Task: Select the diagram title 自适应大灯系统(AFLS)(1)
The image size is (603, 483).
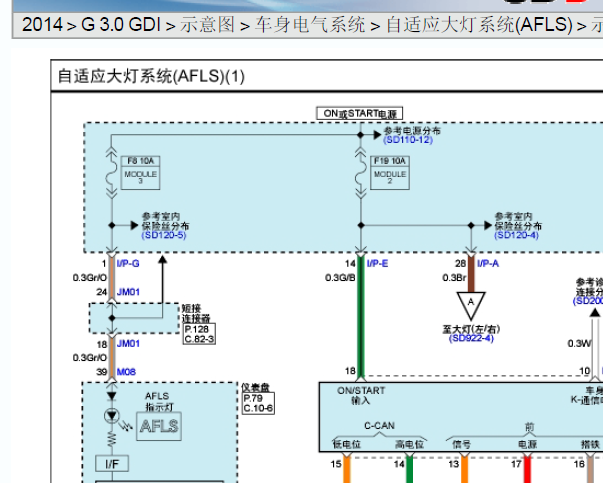Action: [x=151, y=76]
